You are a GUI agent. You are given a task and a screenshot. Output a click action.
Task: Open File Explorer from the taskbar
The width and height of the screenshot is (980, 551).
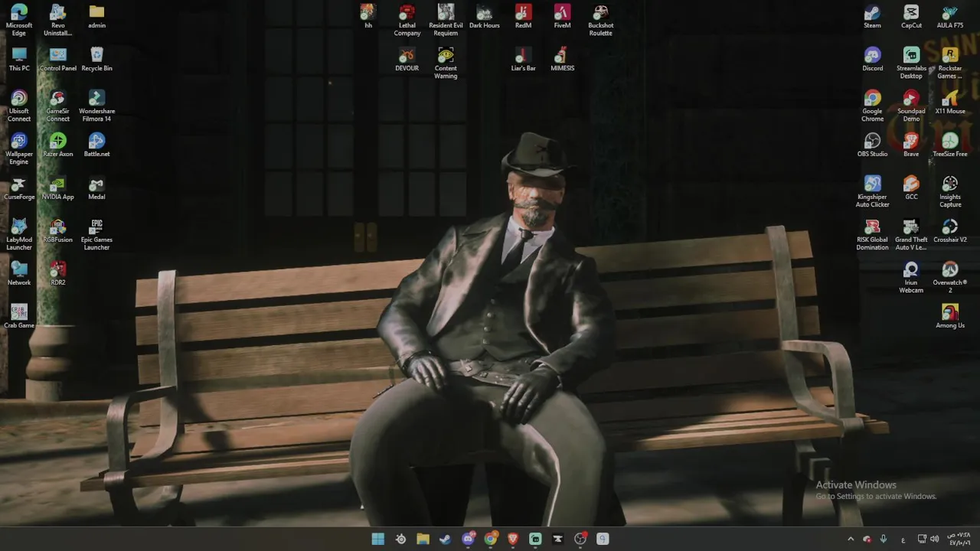point(423,539)
